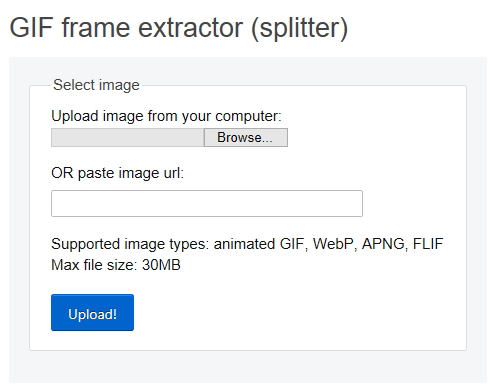Click the Supported image types text line
497x388 pixels.
point(247,244)
